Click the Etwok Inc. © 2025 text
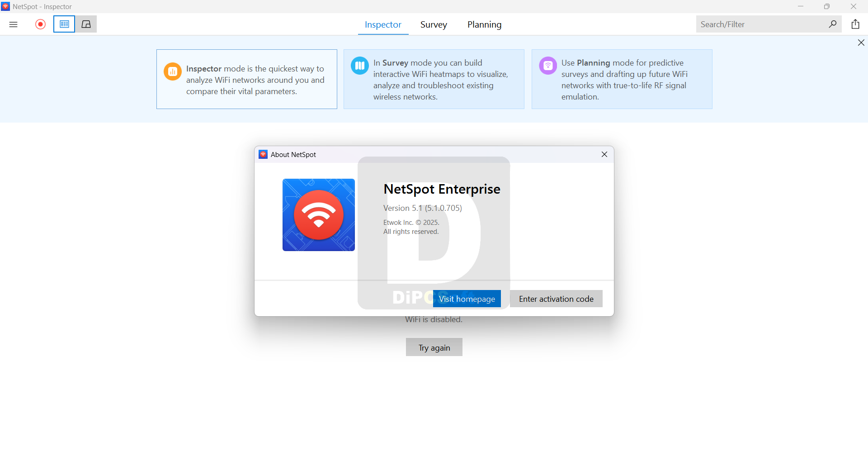Screen dimensions: 868x466 [x=411, y=223]
